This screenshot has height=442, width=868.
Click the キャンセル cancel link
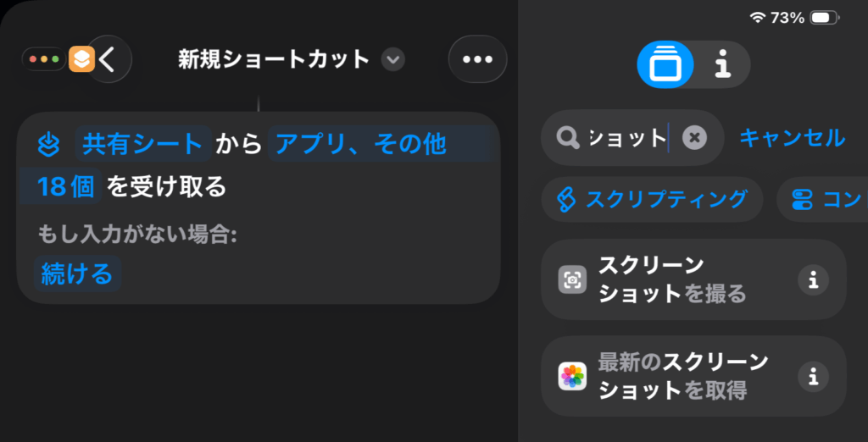(792, 137)
